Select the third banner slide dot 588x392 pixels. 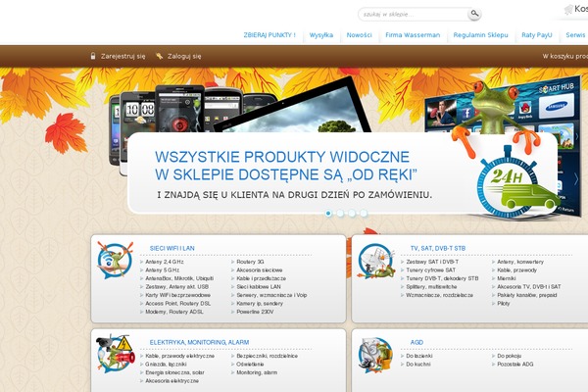(352, 213)
